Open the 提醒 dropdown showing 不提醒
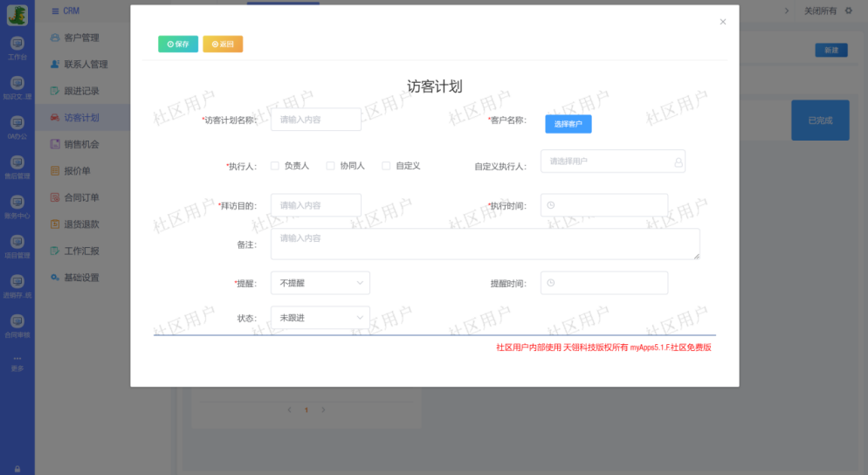The width and height of the screenshot is (868, 475). pyautogui.click(x=320, y=283)
